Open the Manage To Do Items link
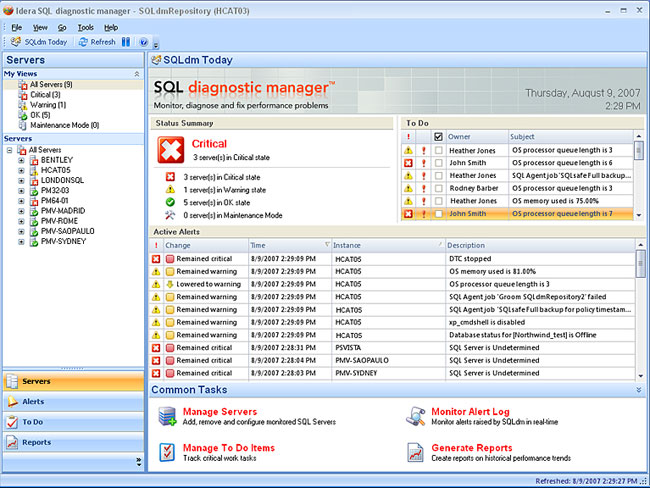The image size is (650, 488). 229,448
